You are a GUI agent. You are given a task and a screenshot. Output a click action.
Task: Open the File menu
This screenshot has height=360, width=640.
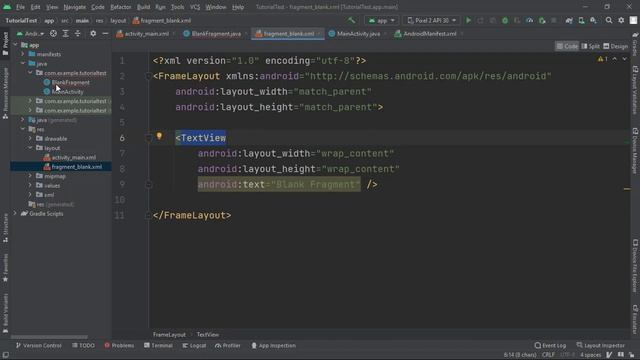(20, 7)
